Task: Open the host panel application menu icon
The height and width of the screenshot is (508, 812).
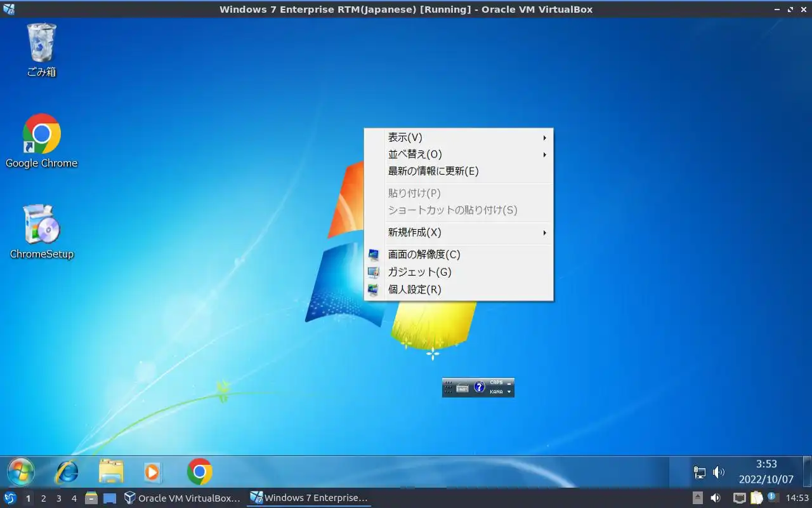Action: (10, 498)
